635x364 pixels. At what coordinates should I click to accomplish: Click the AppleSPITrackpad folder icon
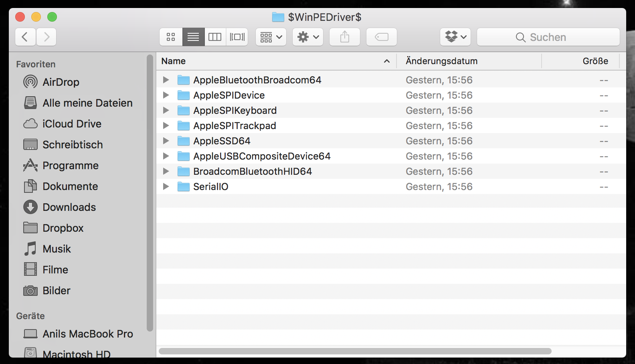coord(184,125)
